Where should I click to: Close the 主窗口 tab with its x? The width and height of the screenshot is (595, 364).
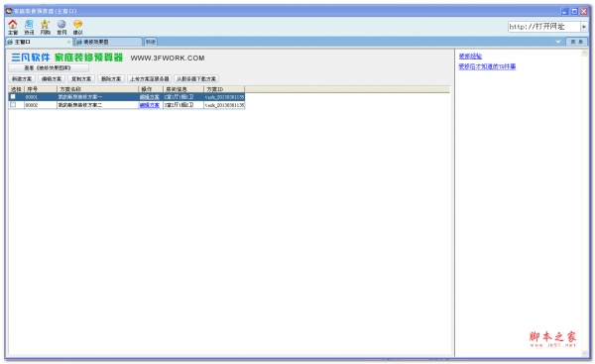tap(68, 42)
